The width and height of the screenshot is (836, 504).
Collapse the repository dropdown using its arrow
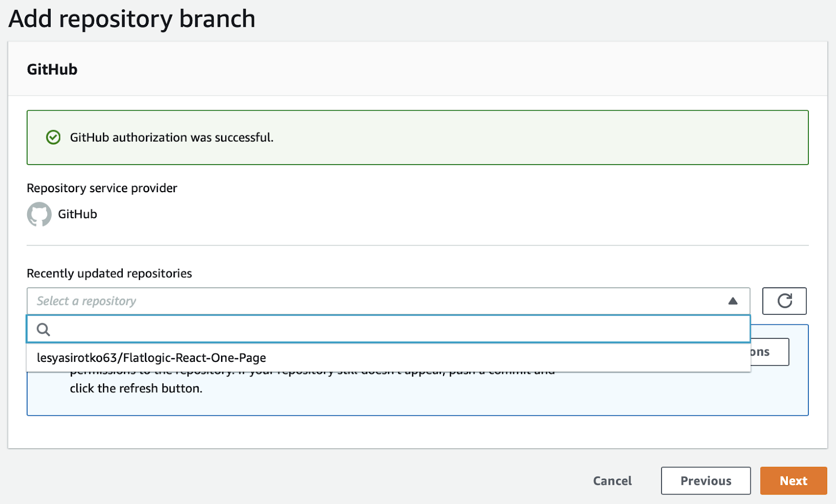point(733,301)
